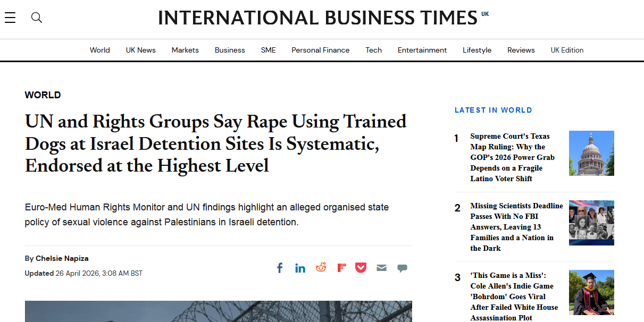This screenshot has height=322, width=644.
Task: Click the main article headline text
Action: (x=215, y=143)
